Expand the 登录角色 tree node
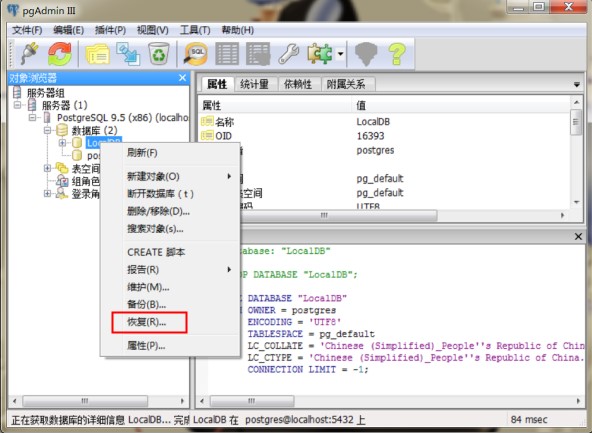Image resolution: width=592 pixels, height=433 pixels. point(47,194)
